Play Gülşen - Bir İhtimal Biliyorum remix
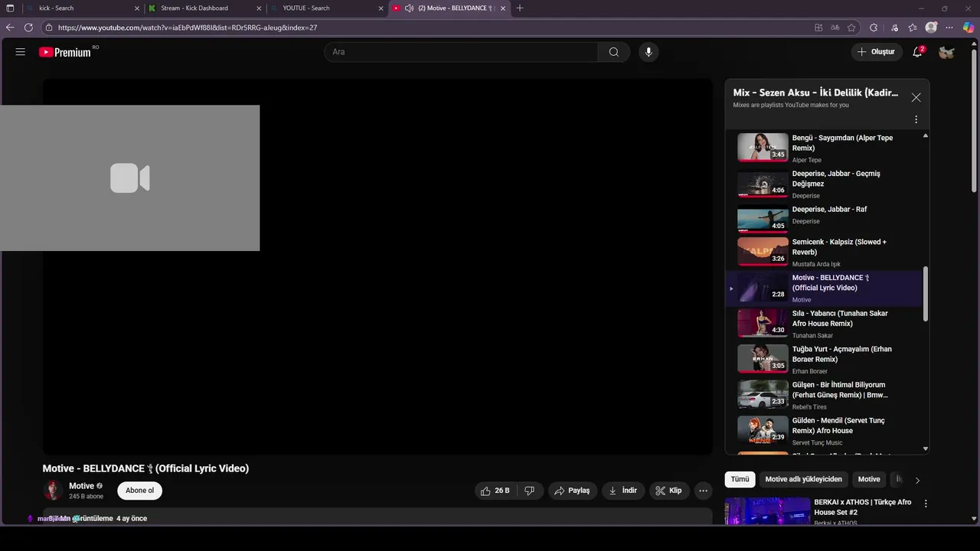The image size is (980, 551). click(x=825, y=395)
